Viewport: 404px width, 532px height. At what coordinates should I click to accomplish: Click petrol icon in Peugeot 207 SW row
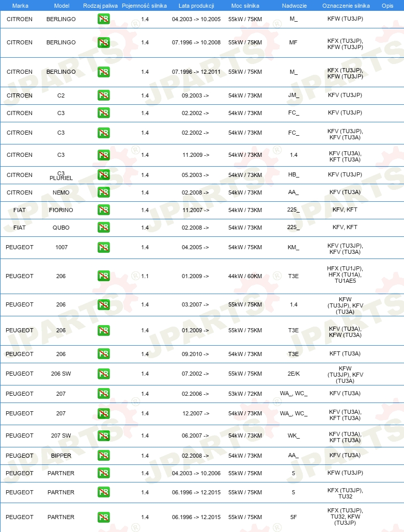[x=104, y=436]
